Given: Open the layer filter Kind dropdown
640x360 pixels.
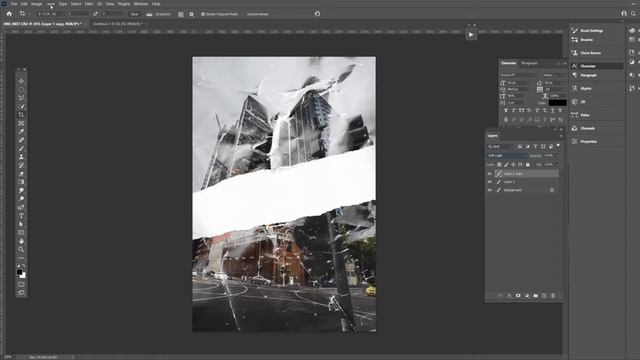Looking at the screenshot, I should 501,146.
